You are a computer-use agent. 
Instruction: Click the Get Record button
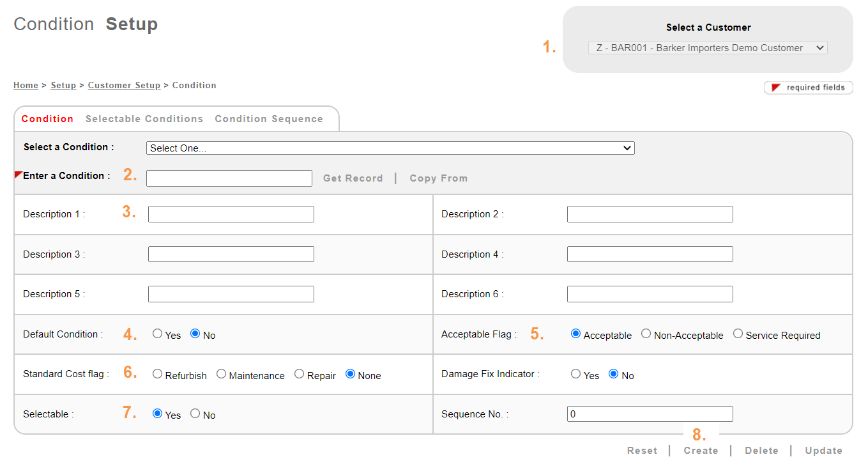353,178
